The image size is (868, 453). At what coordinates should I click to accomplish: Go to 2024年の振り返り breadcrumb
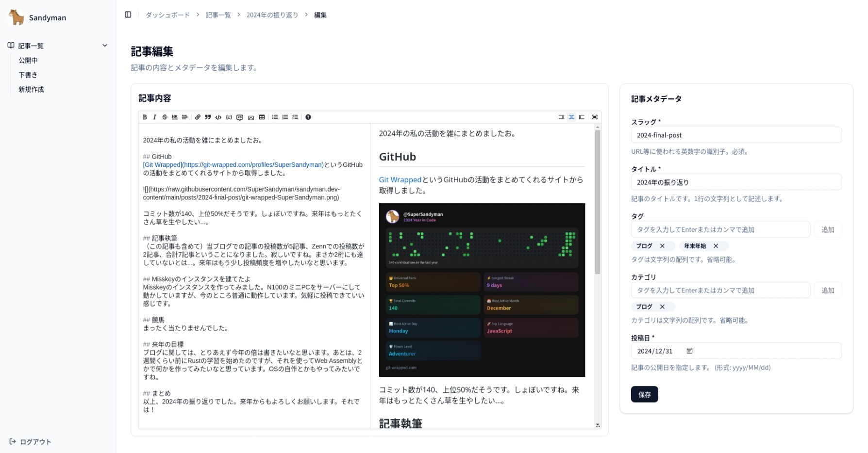tap(272, 15)
